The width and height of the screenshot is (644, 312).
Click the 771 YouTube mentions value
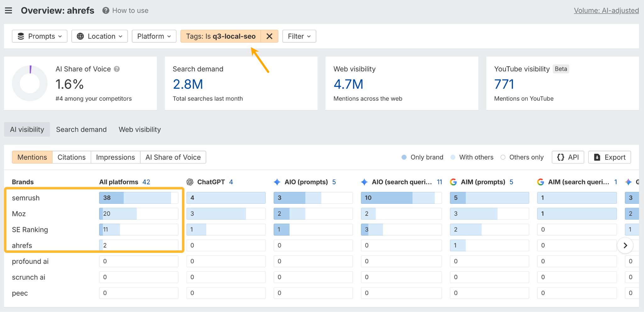pos(504,84)
